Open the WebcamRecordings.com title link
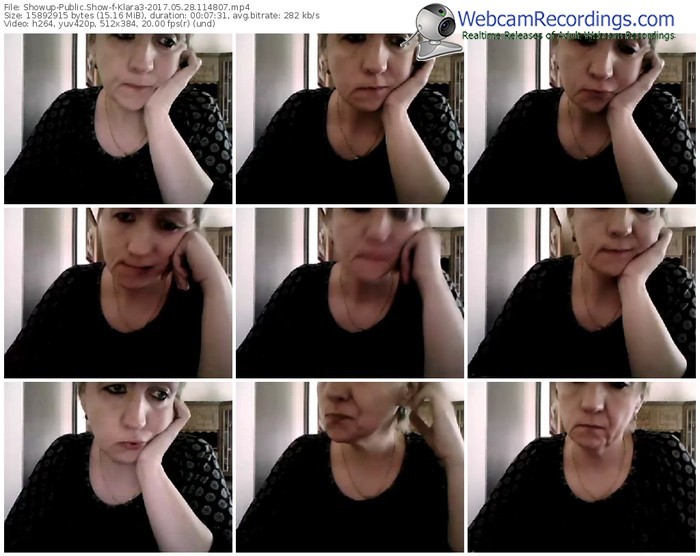 pyautogui.click(x=566, y=19)
